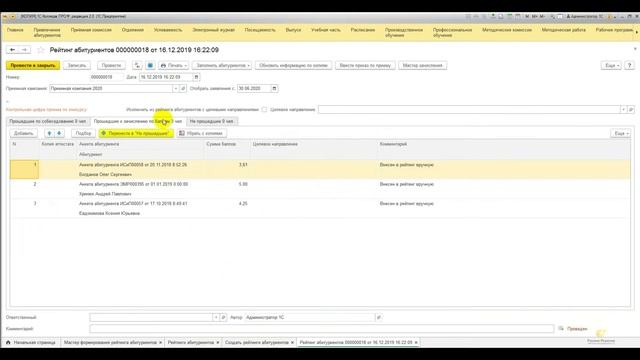This screenshot has width=640, height=360.
Task: Open the Успеваемость section
Action: (x=168, y=30)
